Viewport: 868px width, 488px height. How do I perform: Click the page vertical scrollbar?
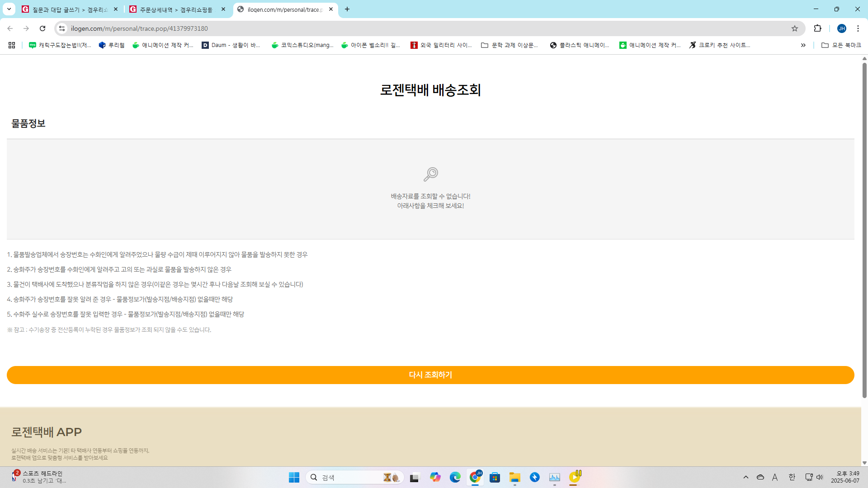click(864, 230)
